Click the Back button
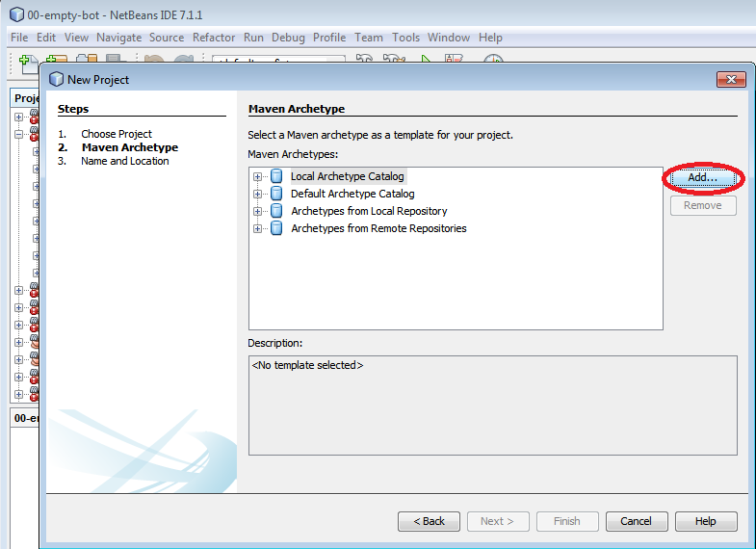The width and height of the screenshot is (756, 549). [429, 521]
